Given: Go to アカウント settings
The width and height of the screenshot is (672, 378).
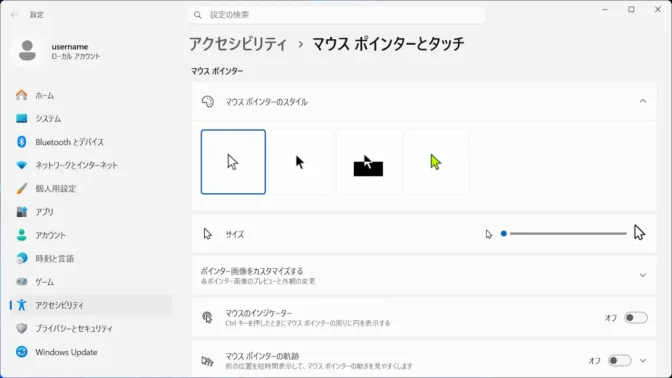Looking at the screenshot, I should point(91,235).
